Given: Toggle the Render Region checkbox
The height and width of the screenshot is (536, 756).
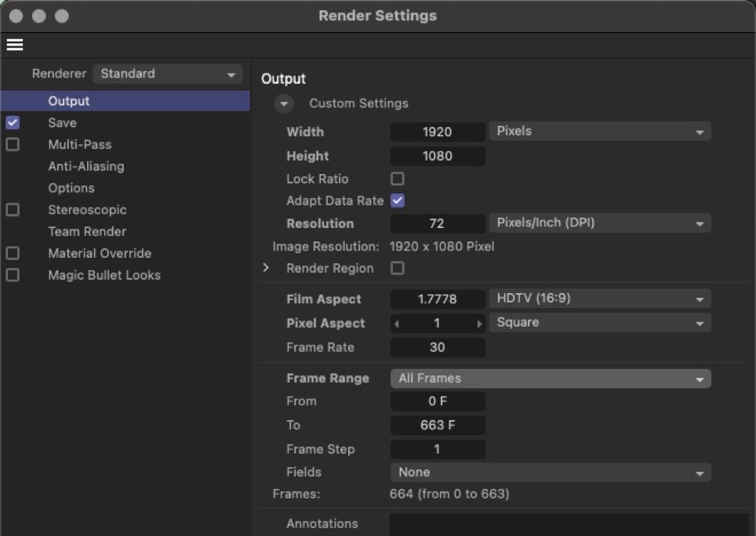Looking at the screenshot, I should [398, 268].
